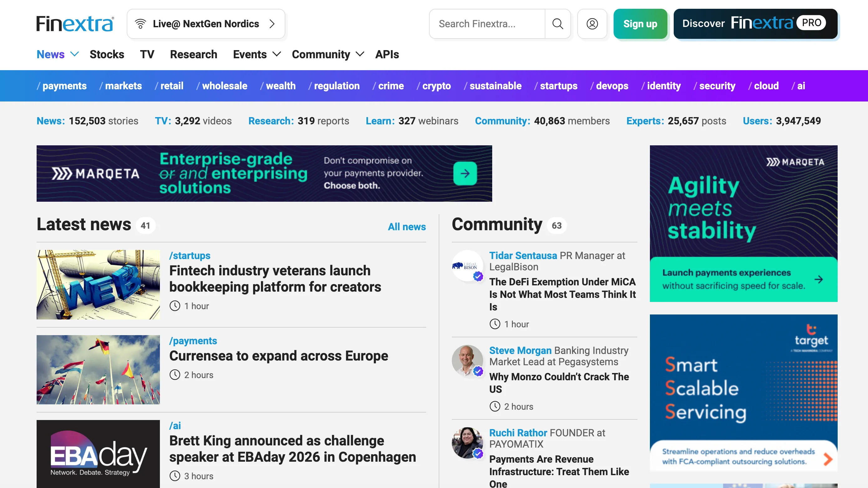868x488 pixels.
Task: Click the Research reports stat link
Action: pos(299,121)
